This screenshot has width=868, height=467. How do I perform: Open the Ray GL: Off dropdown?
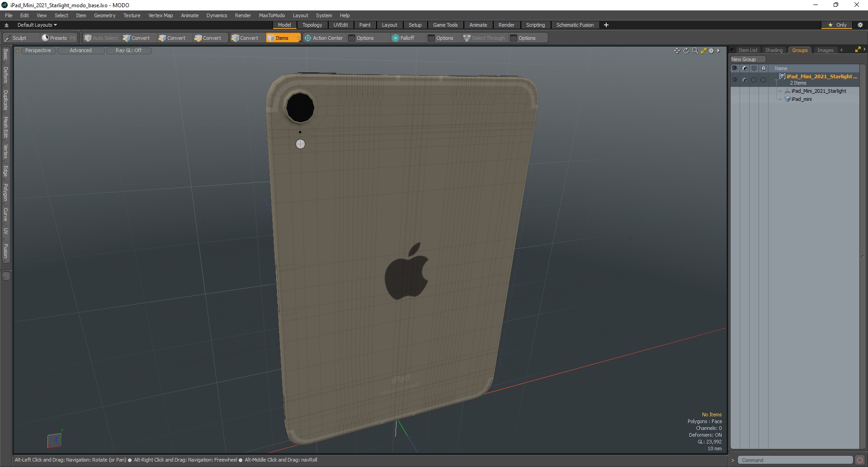click(x=128, y=51)
